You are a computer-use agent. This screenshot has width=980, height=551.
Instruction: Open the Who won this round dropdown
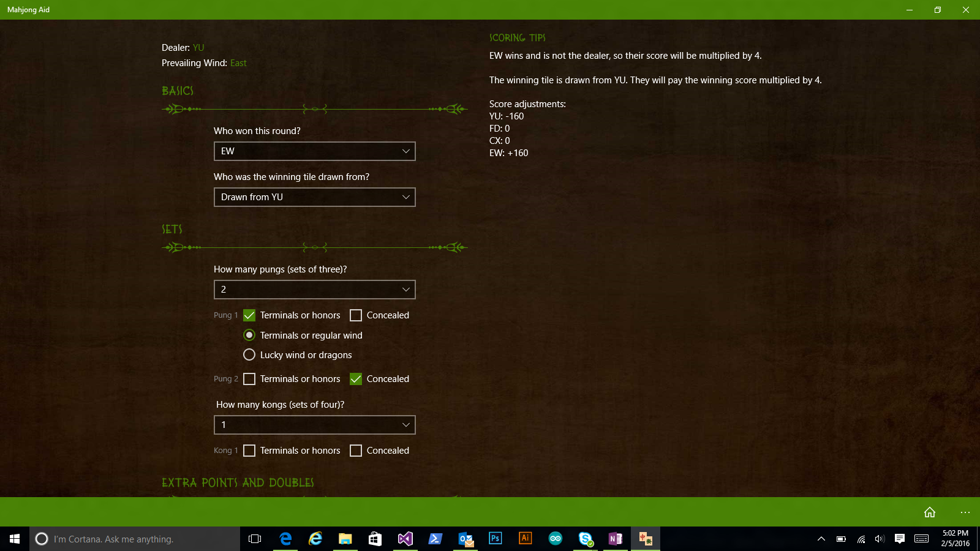click(314, 151)
